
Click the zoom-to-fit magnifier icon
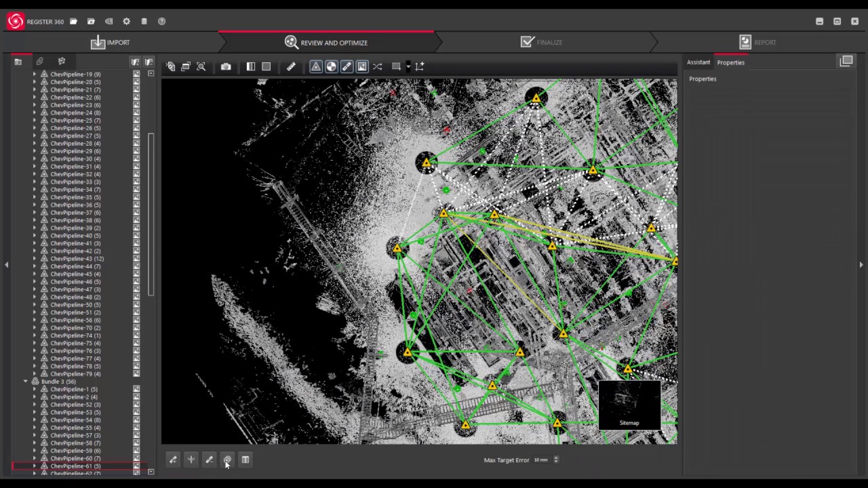click(201, 66)
